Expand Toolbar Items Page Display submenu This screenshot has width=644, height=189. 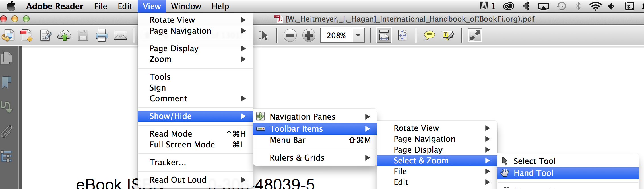pyautogui.click(x=437, y=150)
